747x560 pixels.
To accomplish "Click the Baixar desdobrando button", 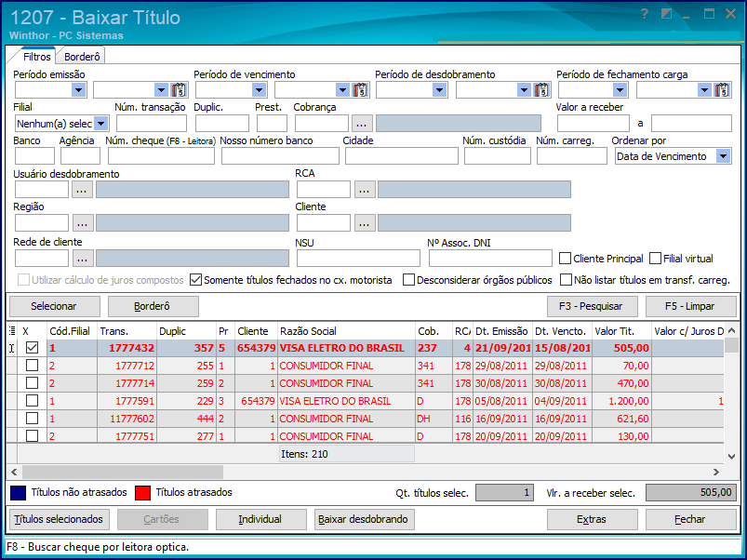I will (364, 519).
